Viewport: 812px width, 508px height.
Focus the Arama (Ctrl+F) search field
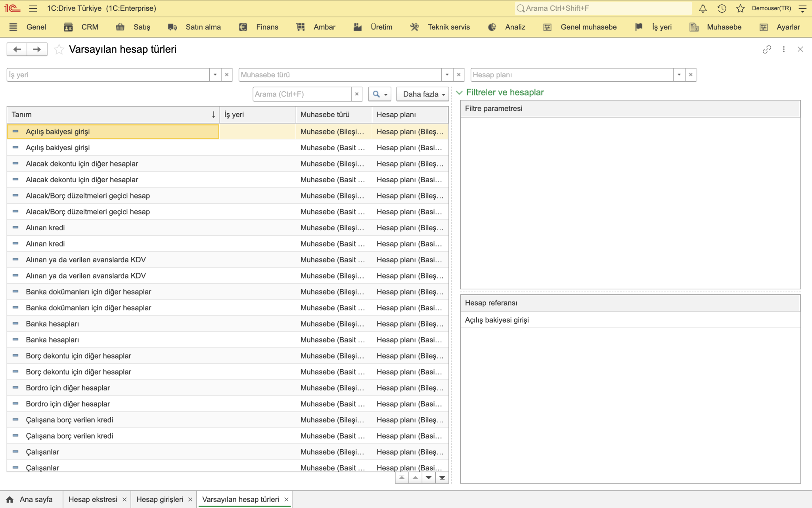(x=302, y=94)
